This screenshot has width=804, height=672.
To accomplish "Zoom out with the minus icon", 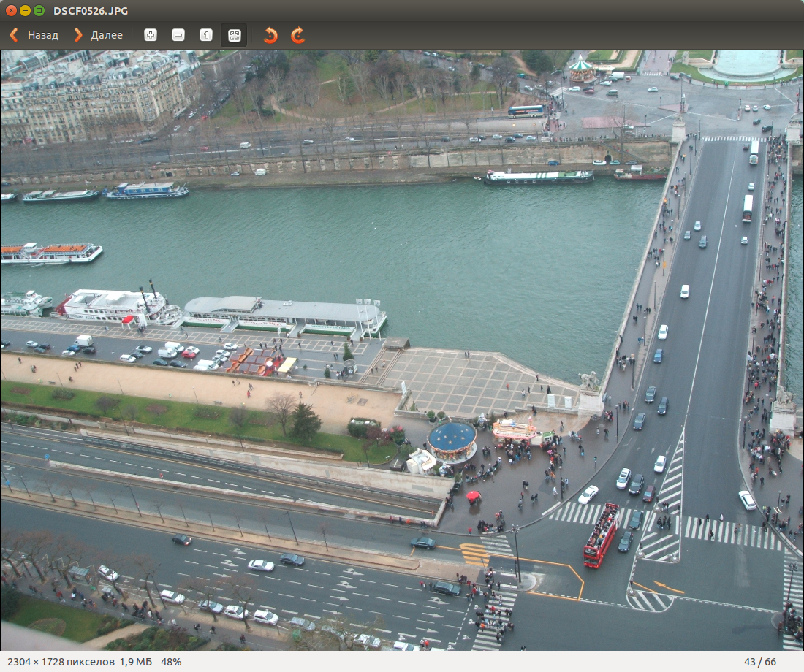I will tap(178, 35).
